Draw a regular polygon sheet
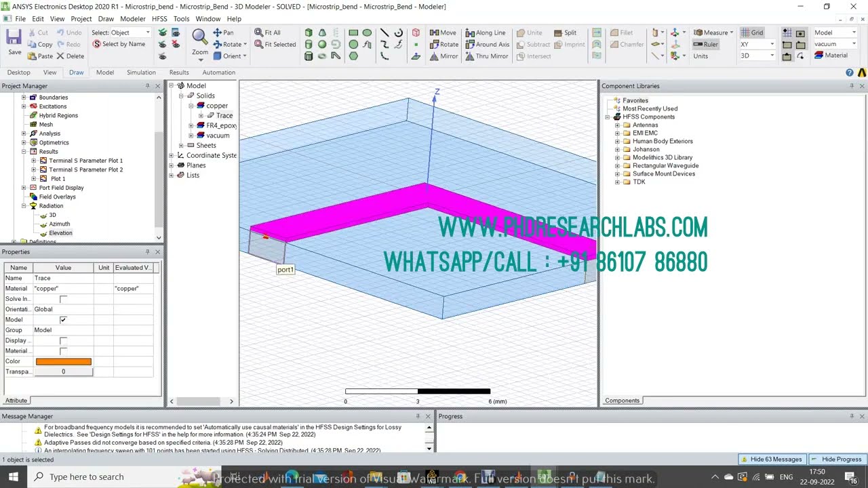 (353, 56)
